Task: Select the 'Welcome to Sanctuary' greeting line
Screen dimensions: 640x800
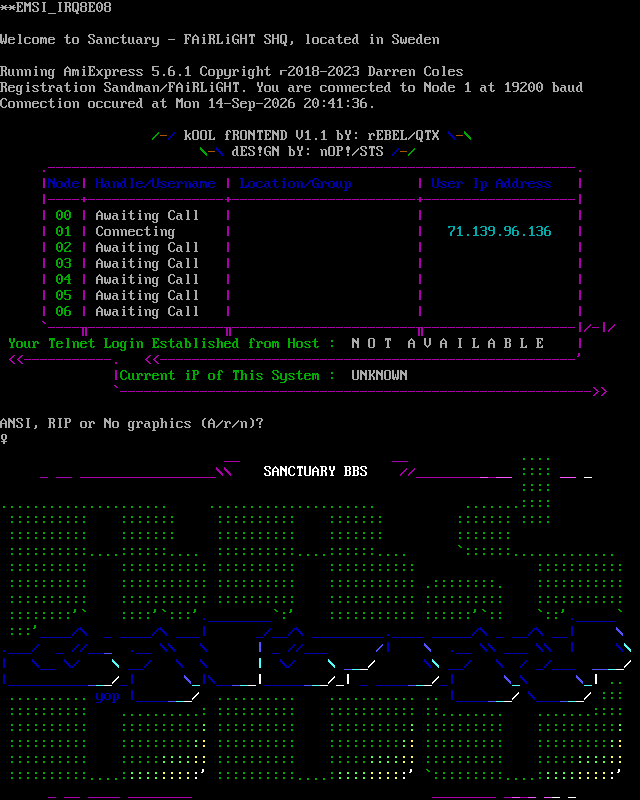Action: click(x=219, y=40)
